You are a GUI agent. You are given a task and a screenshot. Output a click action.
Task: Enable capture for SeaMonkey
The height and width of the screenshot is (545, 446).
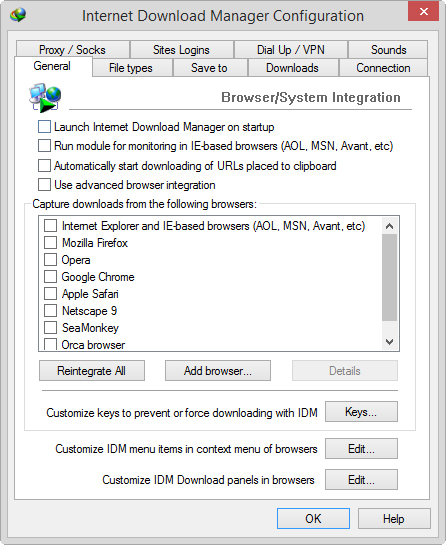[50, 327]
